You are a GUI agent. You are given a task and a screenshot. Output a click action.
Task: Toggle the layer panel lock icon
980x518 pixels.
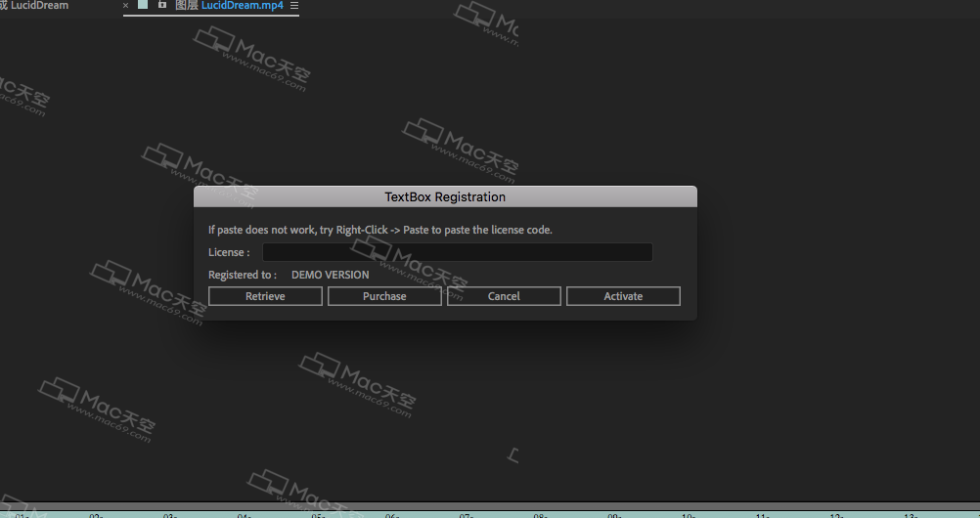coord(162,4)
